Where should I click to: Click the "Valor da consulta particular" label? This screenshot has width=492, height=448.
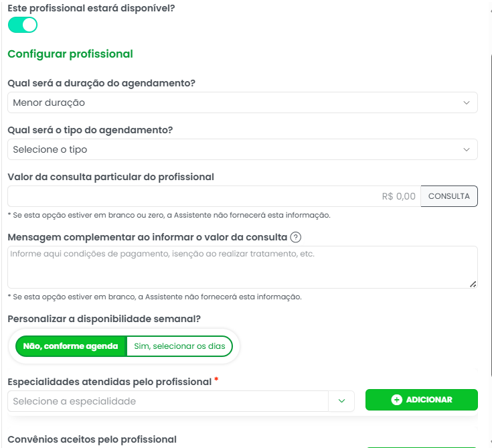pyautogui.click(x=110, y=177)
